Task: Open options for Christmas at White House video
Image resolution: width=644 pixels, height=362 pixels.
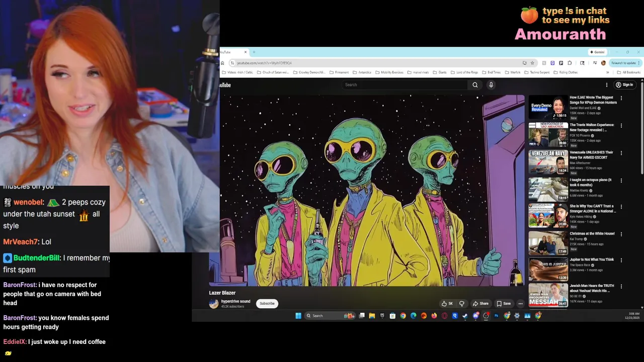Action: tap(621, 234)
